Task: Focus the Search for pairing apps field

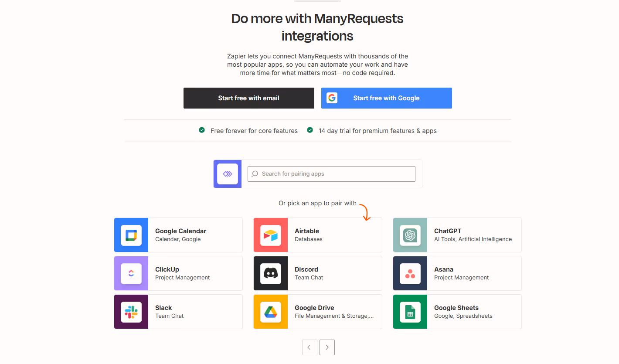Action: tap(331, 174)
